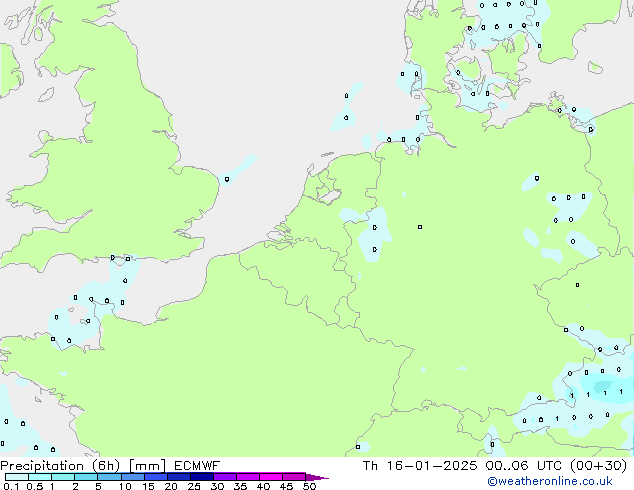Screen dimensions: 634x490
Task: Pick the 10–15 mm blue legend swatch
Action: (134, 477)
